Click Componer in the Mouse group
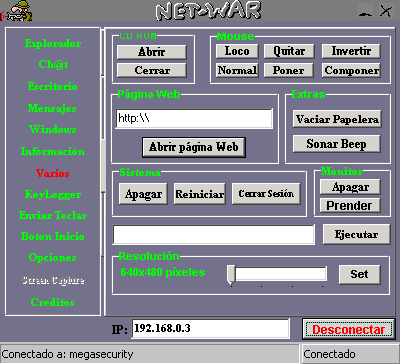 [x=351, y=70]
